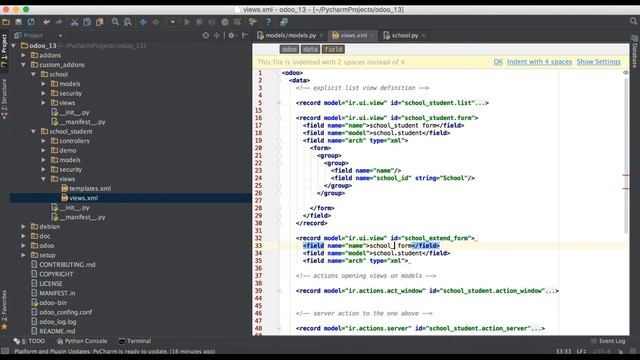The width and height of the screenshot is (640, 360).
Task: Open Settings via the wrench toolbar icon
Action: click(x=253, y=22)
